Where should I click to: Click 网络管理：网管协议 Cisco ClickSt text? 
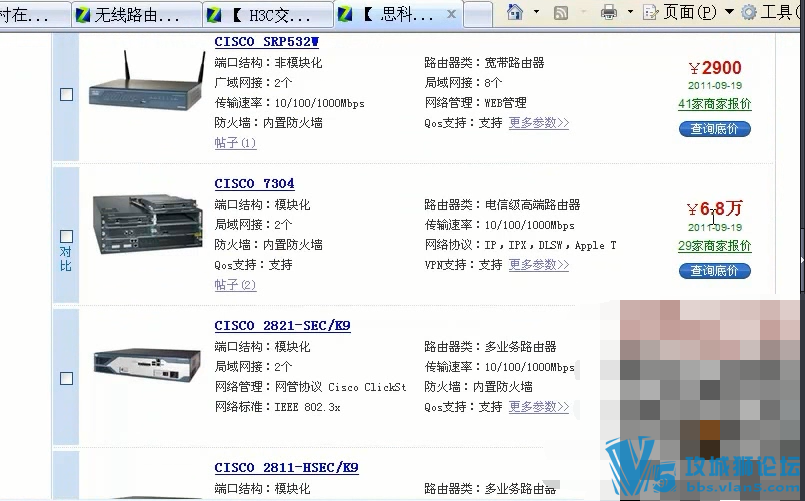tap(310, 387)
